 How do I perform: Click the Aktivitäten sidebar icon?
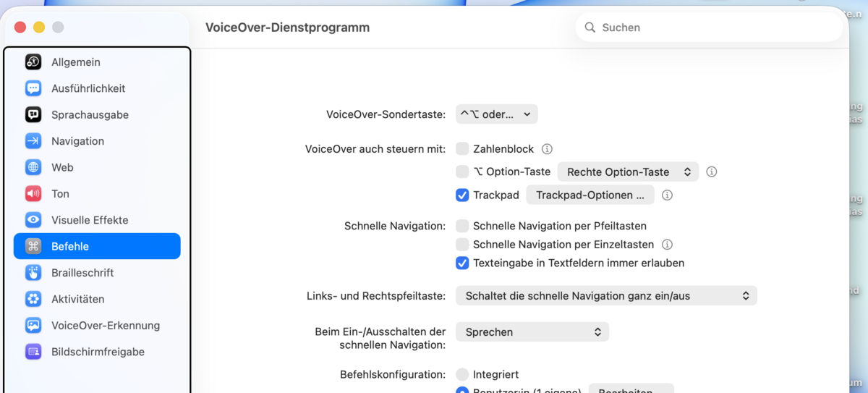tap(33, 299)
